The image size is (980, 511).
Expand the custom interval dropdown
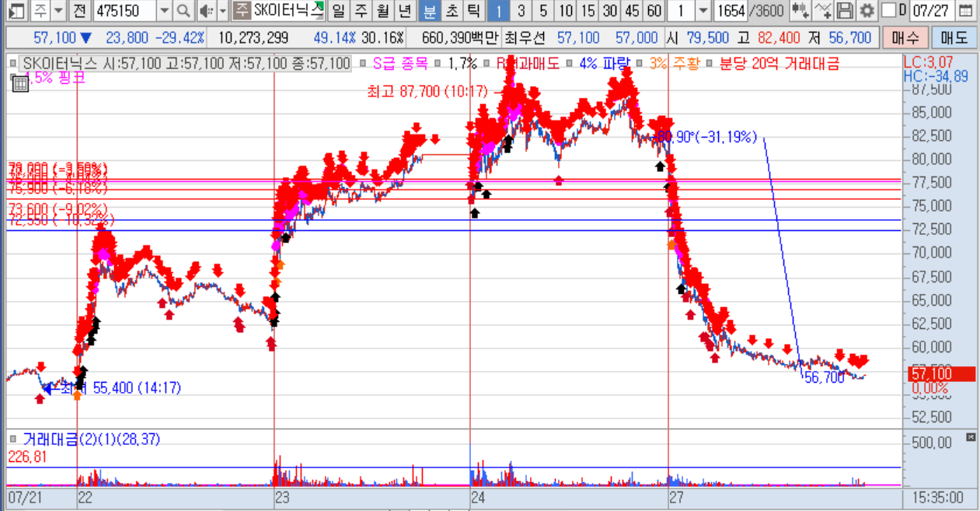(703, 11)
